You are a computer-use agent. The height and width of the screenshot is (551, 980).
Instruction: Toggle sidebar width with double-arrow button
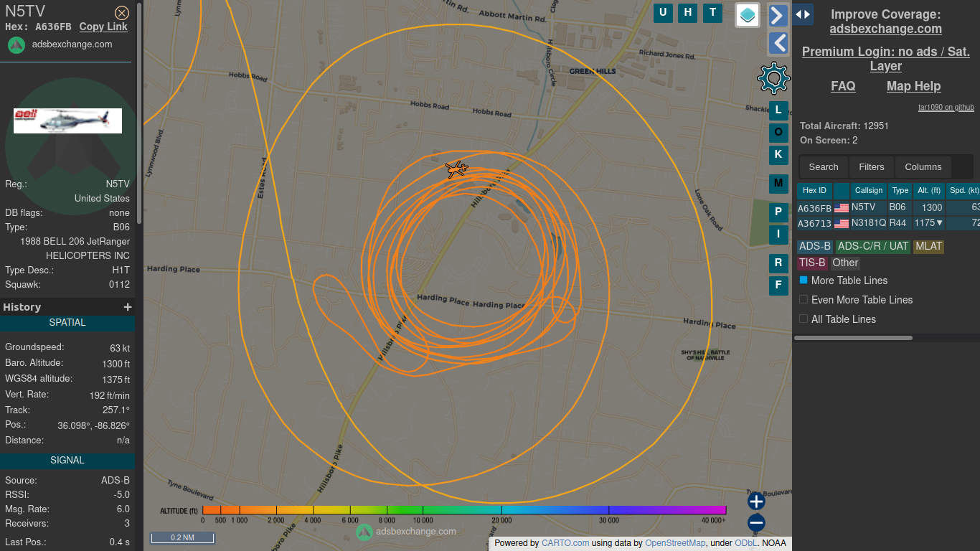(x=803, y=14)
